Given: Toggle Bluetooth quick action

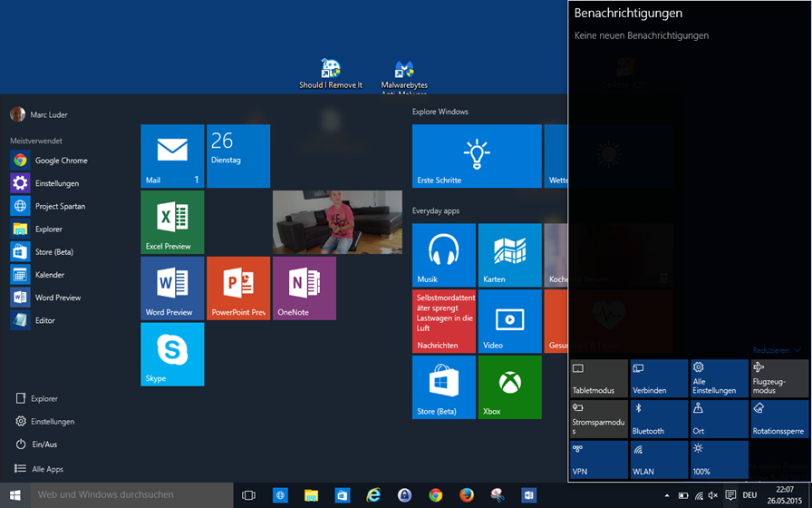Looking at the screenshot, I should [659, 419].
